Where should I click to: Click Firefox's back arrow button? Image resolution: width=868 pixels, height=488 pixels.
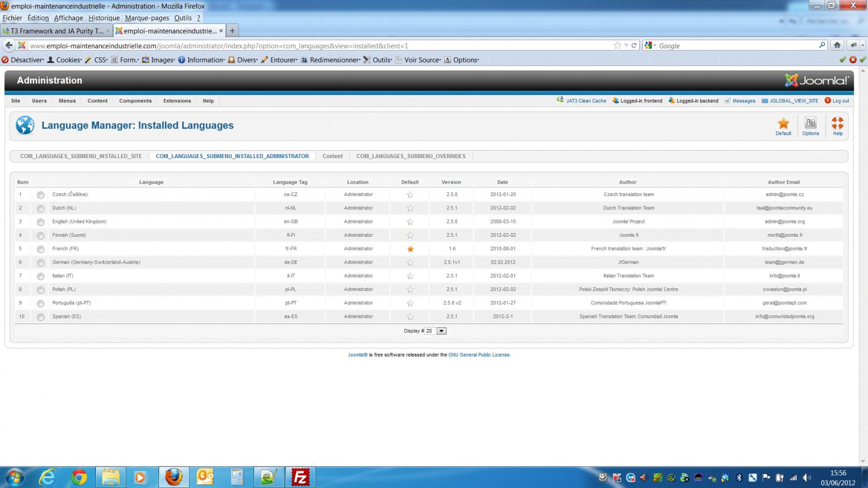pos(9,46)
